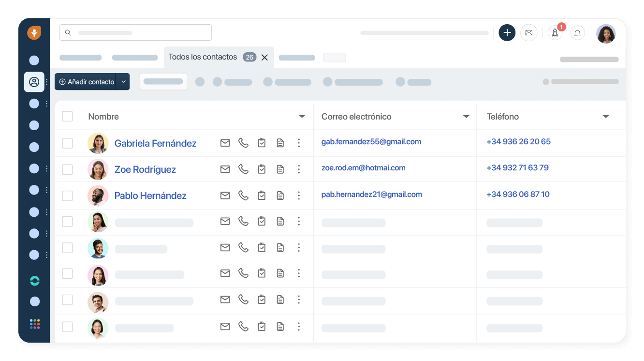Viewport: 644px width, 361px height.
Task: Switch to the Todos los contactos tab
Action: (203, 57)
